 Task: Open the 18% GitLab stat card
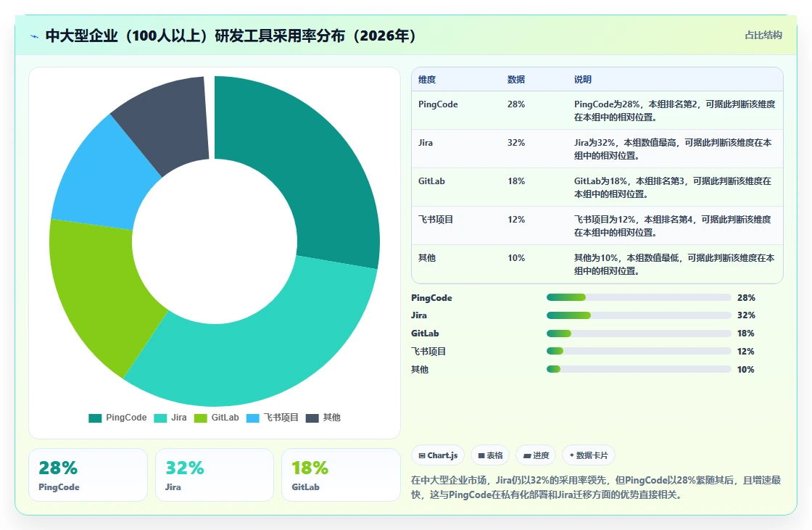coord(341,475)
